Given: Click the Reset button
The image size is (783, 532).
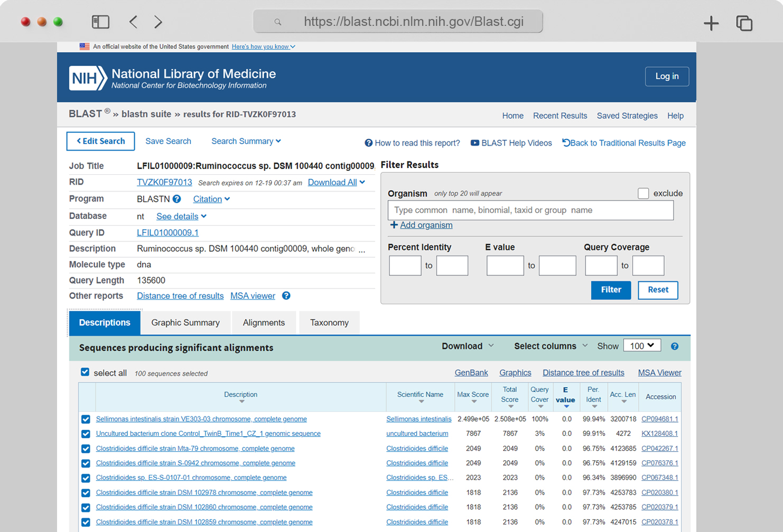Looking at the screenshot, I should click(x=658, y=290).
